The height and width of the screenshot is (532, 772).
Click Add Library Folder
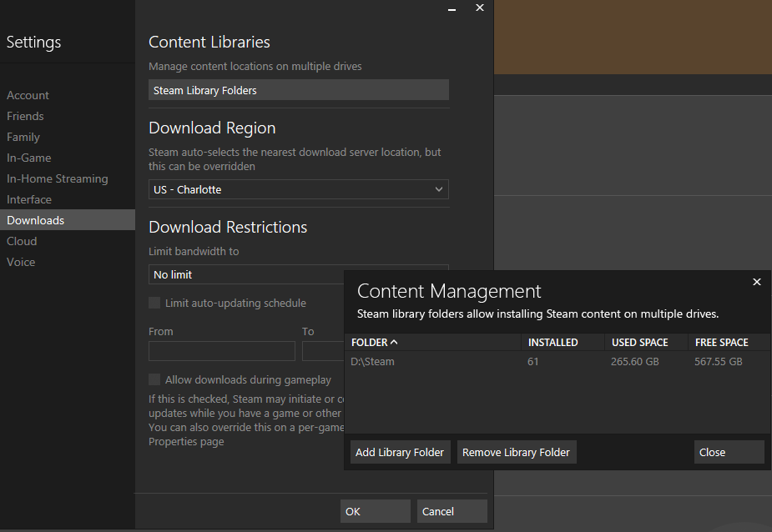coord(400,452)
